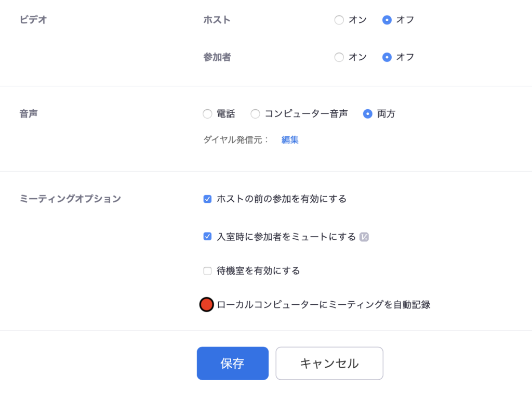Click the コンピューター音声 label text
The width and height of the screenshot is (532, 400).
tap(306, 114)
